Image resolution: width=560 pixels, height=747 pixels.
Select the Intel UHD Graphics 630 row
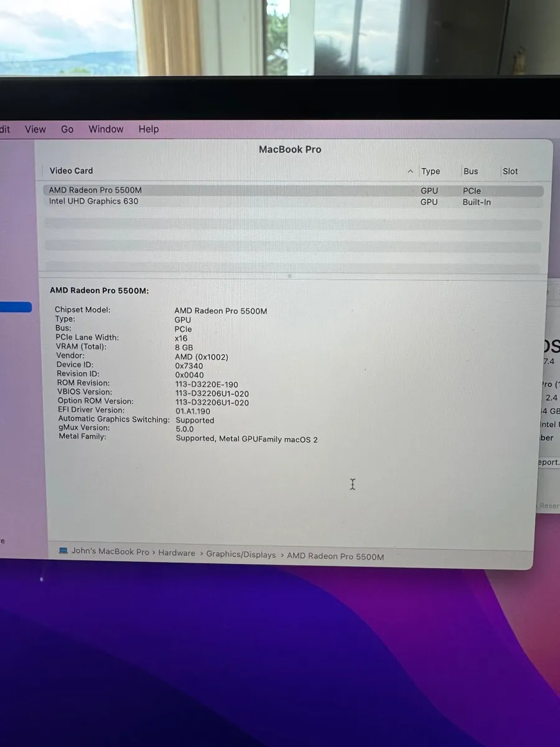coord(293,202)
